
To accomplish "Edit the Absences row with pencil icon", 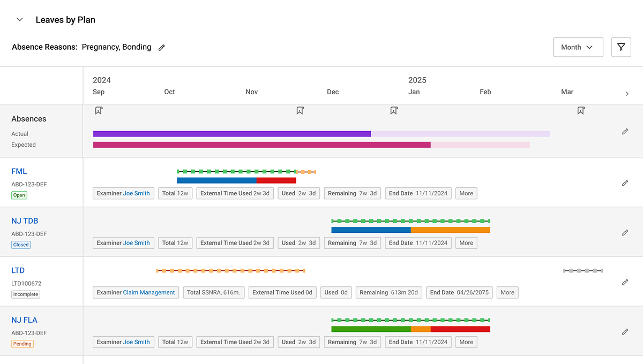I will pyautogui.click(x=625, y=132).
